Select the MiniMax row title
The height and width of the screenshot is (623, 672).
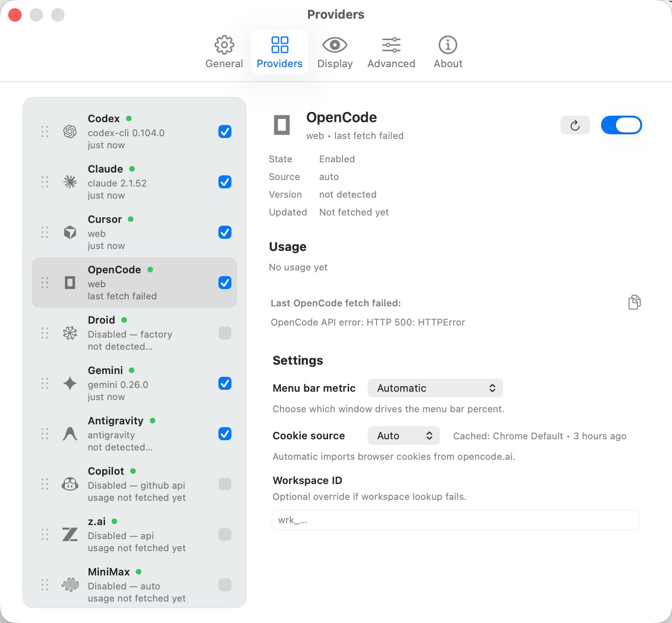(109, 572)
